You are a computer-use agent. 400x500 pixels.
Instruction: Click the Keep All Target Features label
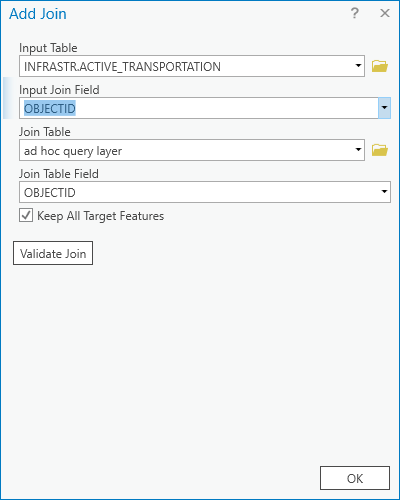click(100, 216)
